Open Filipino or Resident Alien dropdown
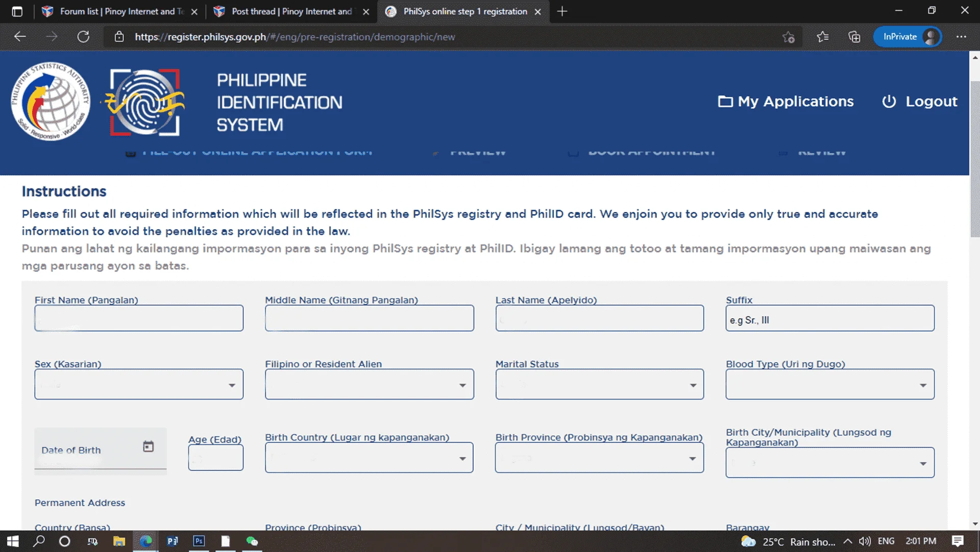 coord(370,384)
